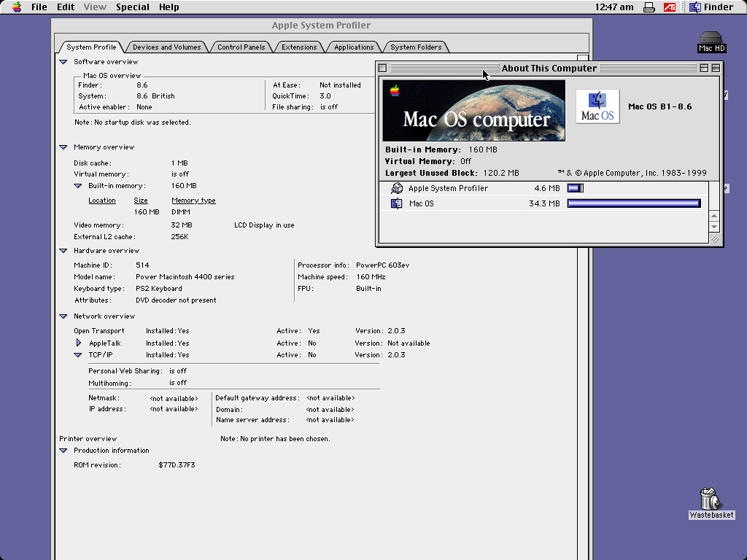Select the Apple System Profiler icon in memory list
This screenshot has width=747, height=560.
[x=396, y=189]
